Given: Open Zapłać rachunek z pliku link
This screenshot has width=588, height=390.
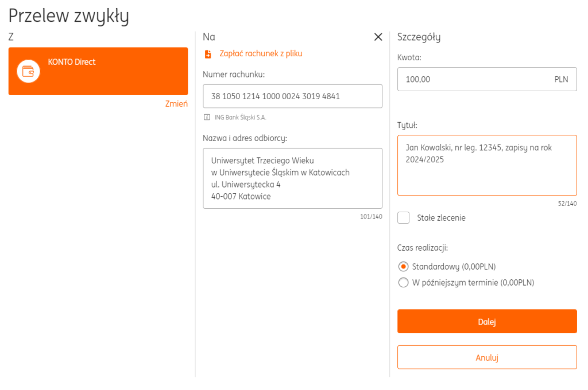Looking at the screenshot, I should pos(261,53).
